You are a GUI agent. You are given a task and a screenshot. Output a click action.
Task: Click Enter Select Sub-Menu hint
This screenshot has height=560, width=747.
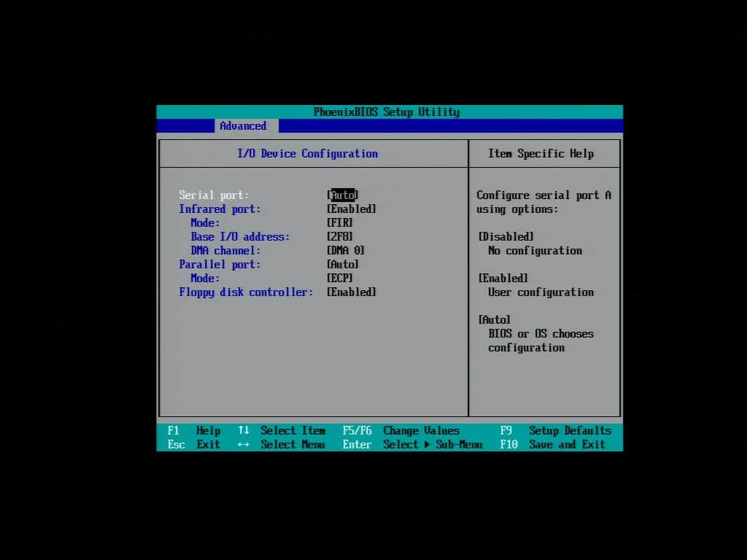pyautogui.click(x=412, y=444)
